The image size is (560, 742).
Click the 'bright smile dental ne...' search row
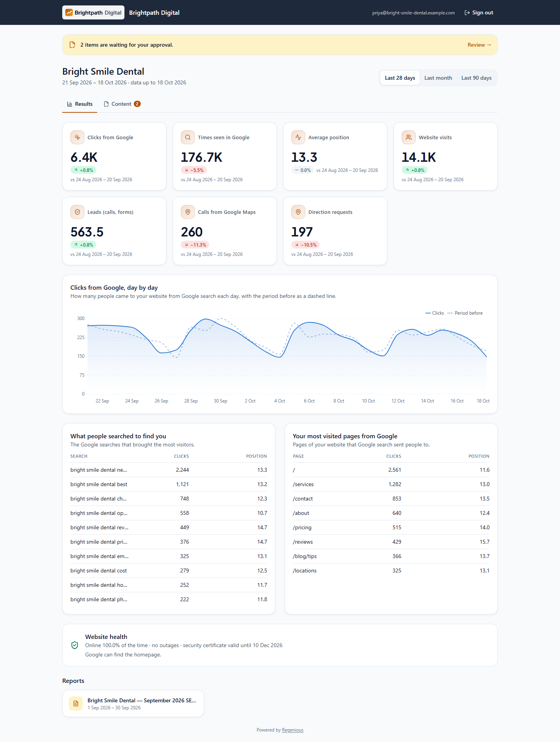click(x=169, y=470)
